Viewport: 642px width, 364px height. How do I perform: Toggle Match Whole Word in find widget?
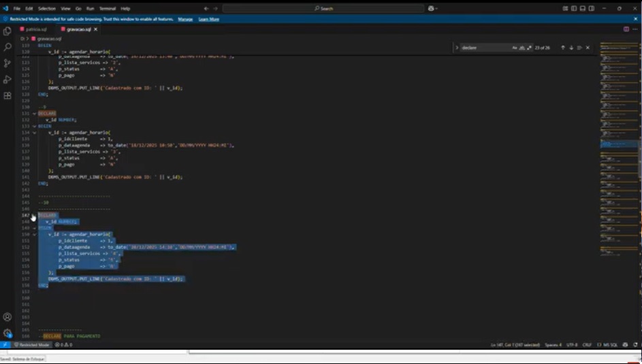click(x=520, y=48)
